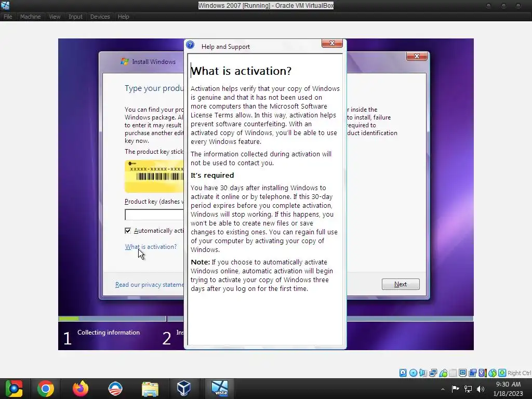Click the Collecting information step label

[108, 332]
